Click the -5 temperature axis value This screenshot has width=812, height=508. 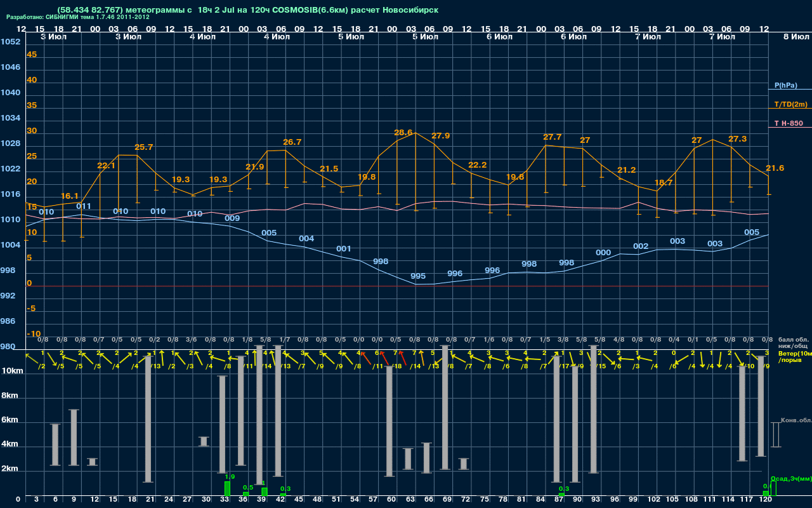tap(32, 309)
